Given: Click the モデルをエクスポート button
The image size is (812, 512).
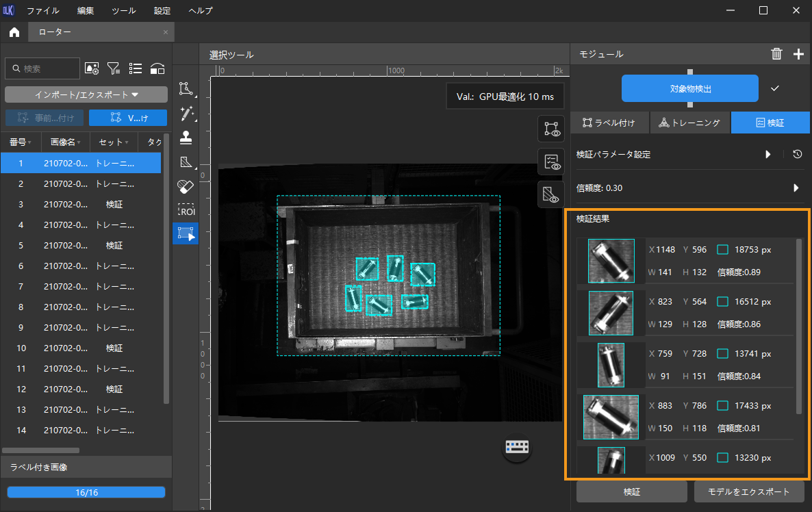Looking at the screenshot, I should 748,491.
